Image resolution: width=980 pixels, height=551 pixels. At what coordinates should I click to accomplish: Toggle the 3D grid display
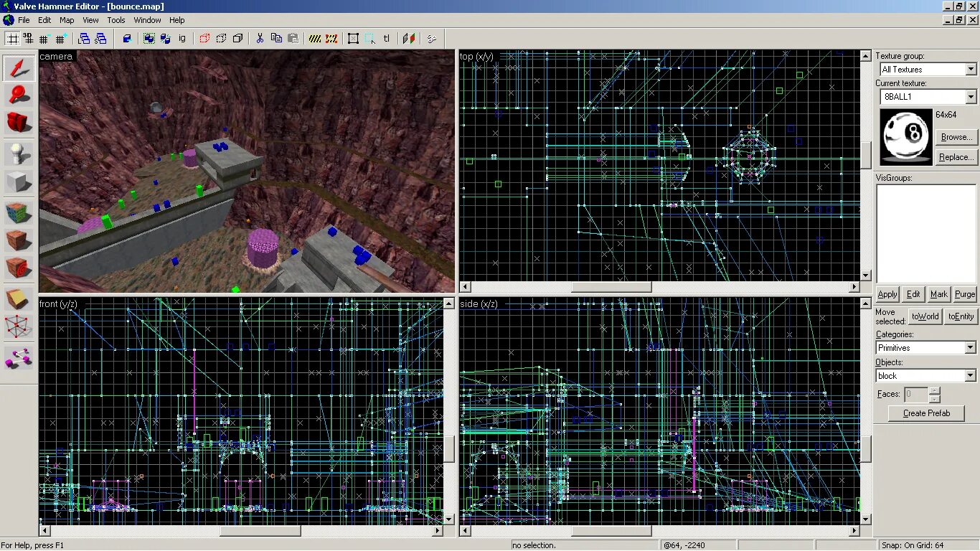pos(28,38)
